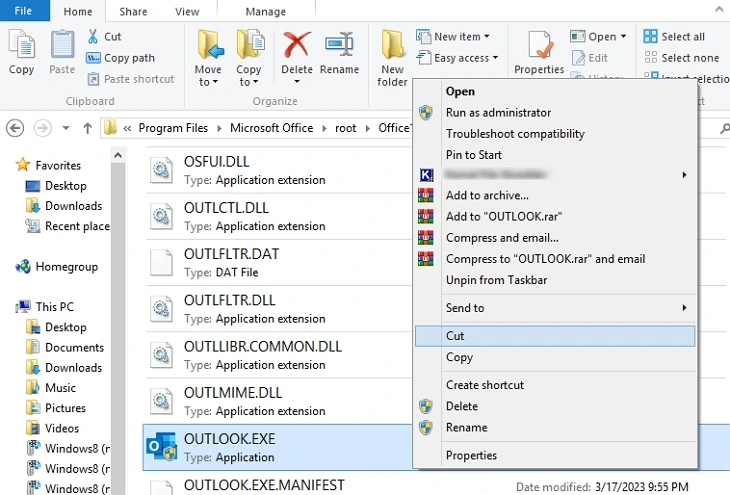
Task: Click the OUTLOOK.EXE application icon
Action: coord(161,447)
